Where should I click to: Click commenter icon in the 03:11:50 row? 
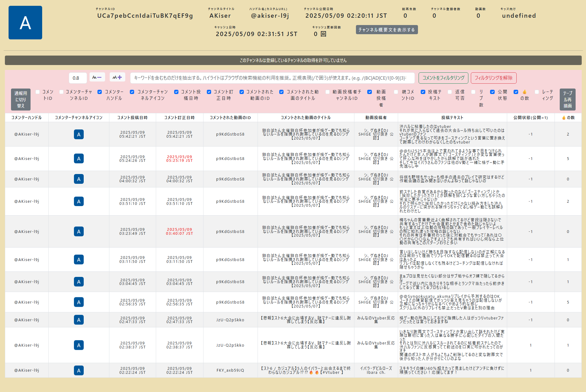tap(79, 260)
